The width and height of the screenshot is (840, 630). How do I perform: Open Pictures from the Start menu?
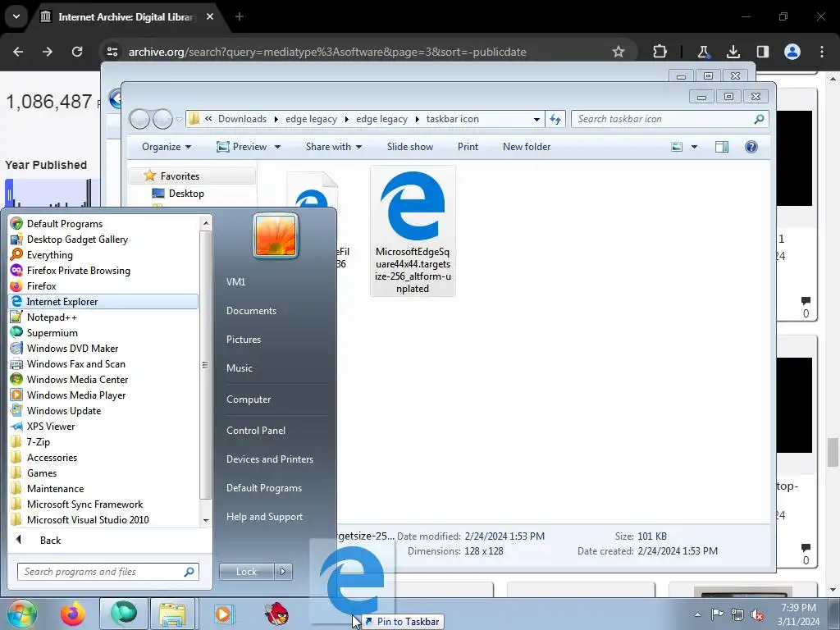pos(243,340)
